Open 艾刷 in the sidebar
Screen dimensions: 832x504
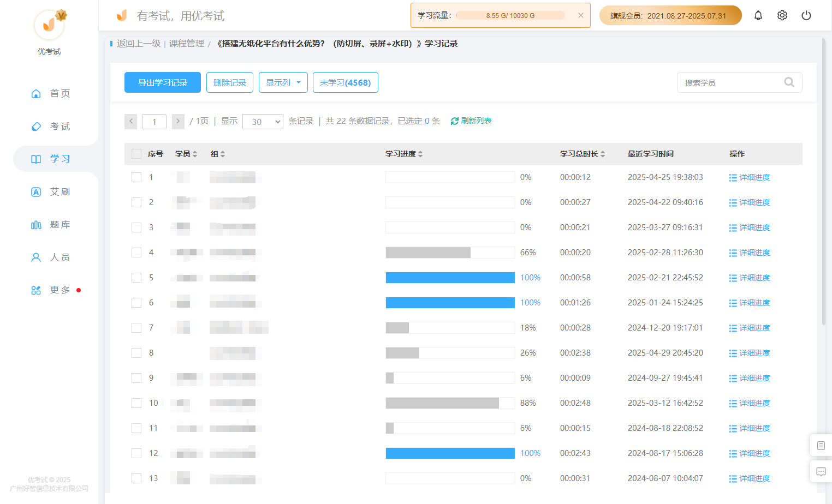(50, 191)
